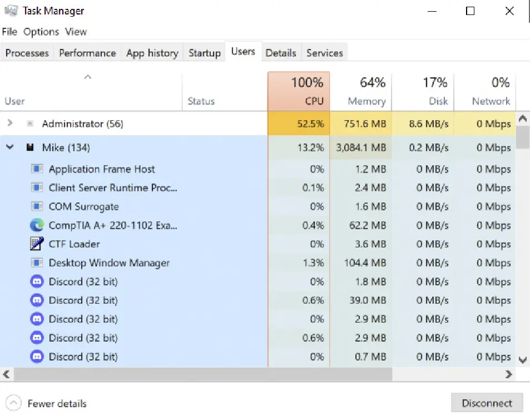Image resolution: width=530 pixels, height=420 pixels.
Task: Open the Options menu
Action: click(x=41, y=32)
